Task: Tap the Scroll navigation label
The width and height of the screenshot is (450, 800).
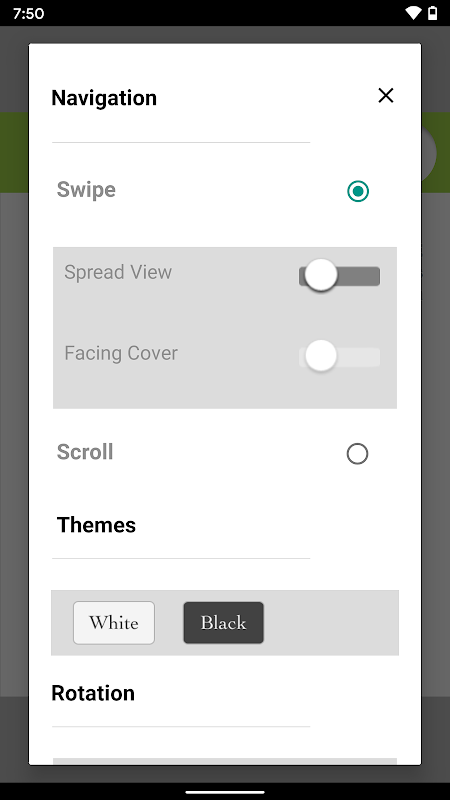Action: [x=85, y=452]
